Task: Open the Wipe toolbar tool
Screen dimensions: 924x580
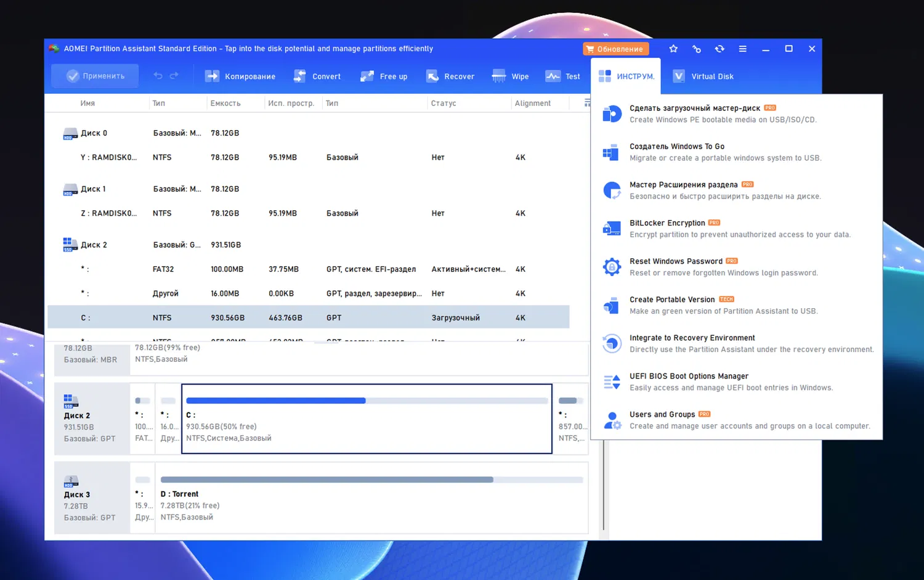Action: (511, 76)
